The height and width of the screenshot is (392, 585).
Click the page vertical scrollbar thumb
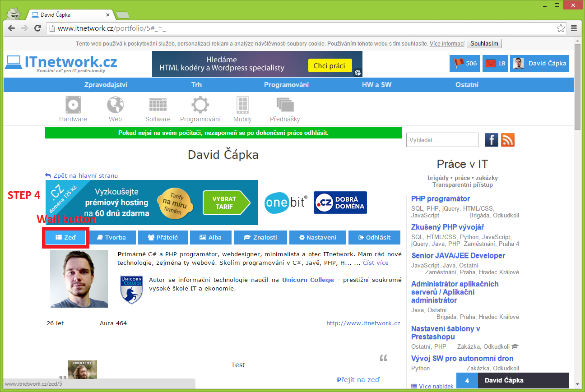577,86
